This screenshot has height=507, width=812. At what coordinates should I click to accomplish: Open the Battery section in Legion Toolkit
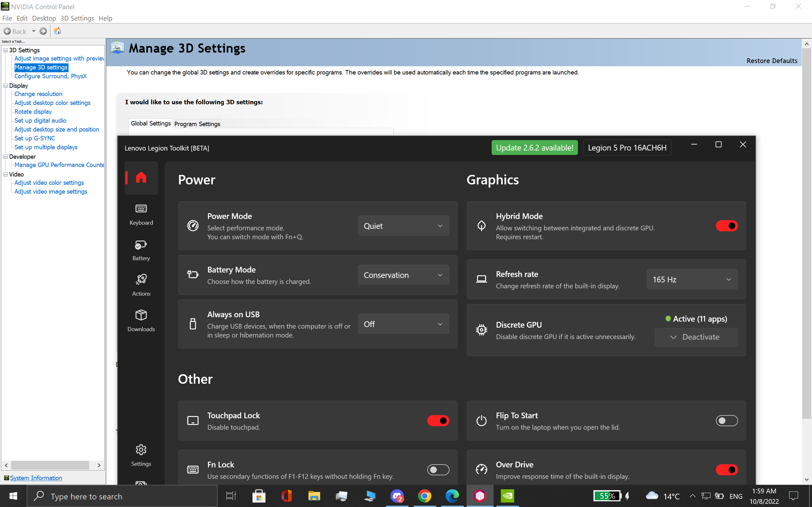(141, 250)
